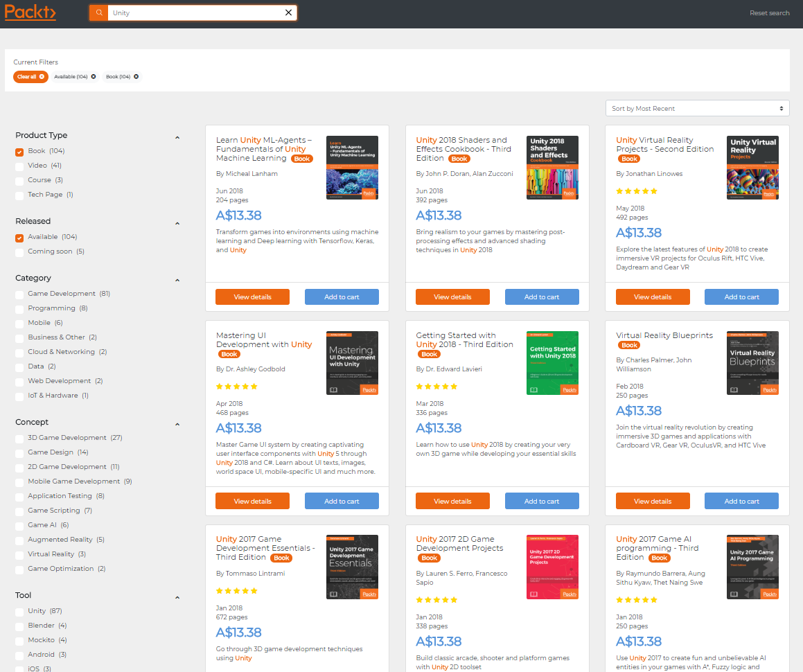Click the Packt logo

(30, 12)
